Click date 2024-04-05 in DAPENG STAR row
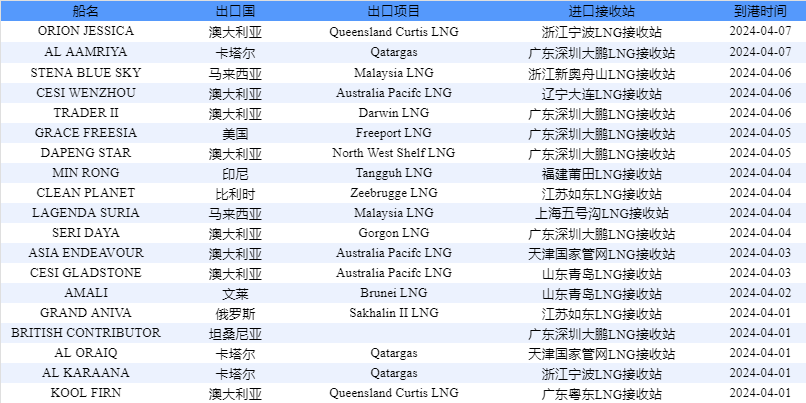 tap(760, 153)
